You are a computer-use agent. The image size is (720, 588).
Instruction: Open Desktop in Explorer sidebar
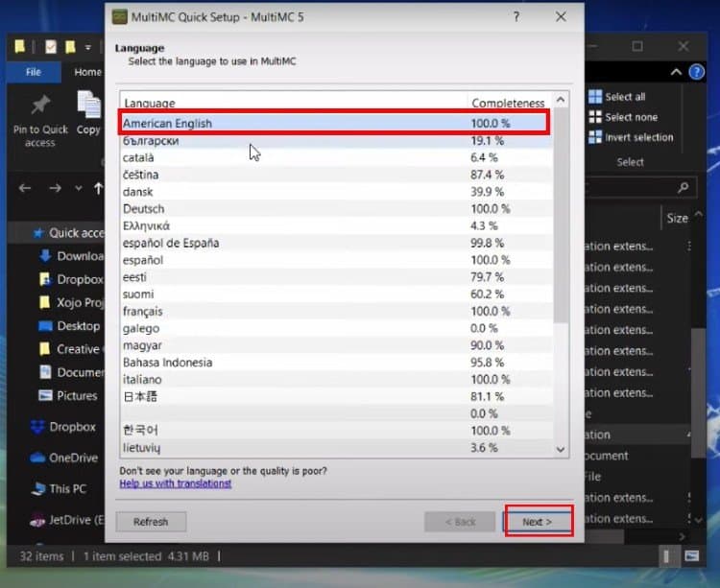tap(69, 326)
